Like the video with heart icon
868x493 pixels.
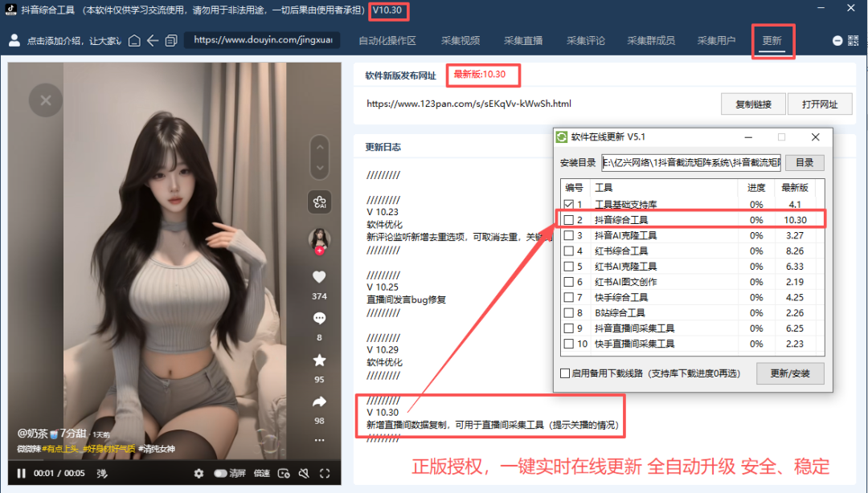pyautogui.click(x=319, y=277)
